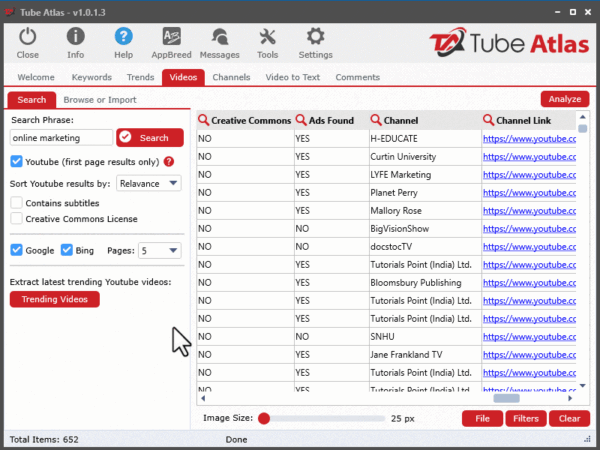Click the Creative Commons column search icon
600x450 pixels.
point(204,120)
